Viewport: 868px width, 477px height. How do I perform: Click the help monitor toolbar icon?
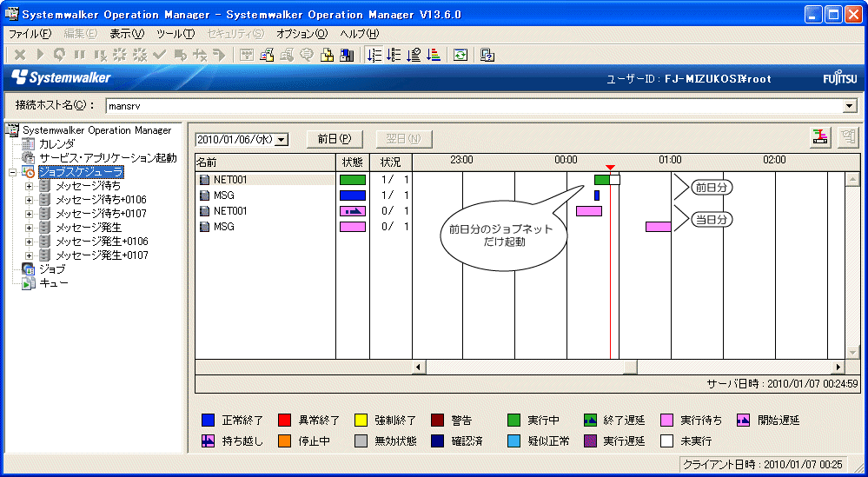point(487,55)
